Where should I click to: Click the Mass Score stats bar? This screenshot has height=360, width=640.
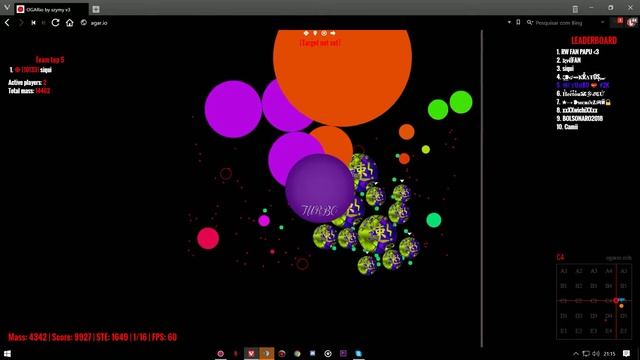[92, 337]
